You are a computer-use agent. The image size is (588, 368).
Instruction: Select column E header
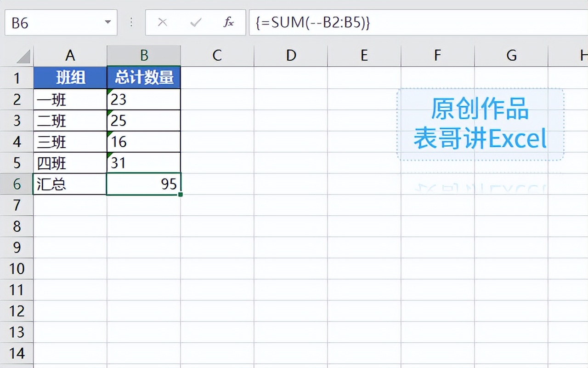point(364,56)
